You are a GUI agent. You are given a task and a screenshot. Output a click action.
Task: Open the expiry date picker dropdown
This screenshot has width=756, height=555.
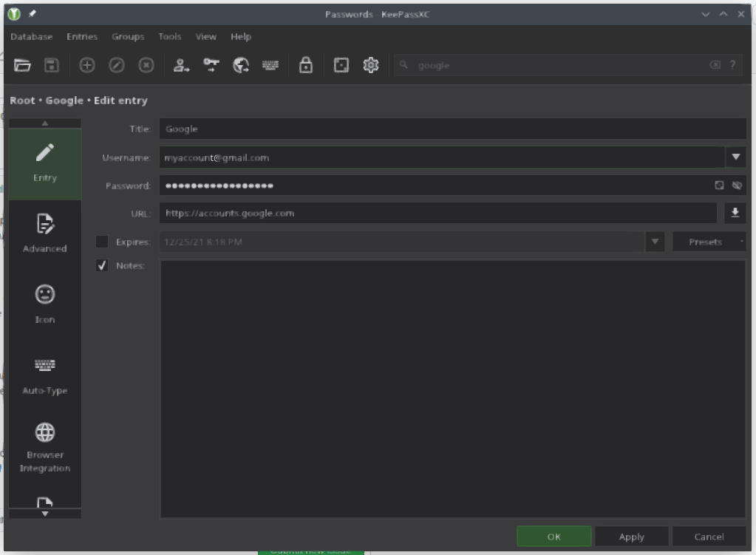coord(655,242)
